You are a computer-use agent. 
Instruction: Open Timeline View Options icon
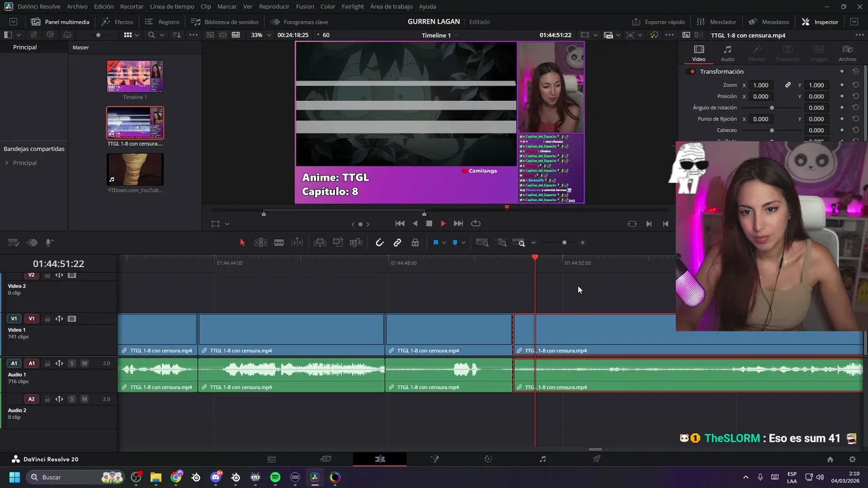point(12,243)
